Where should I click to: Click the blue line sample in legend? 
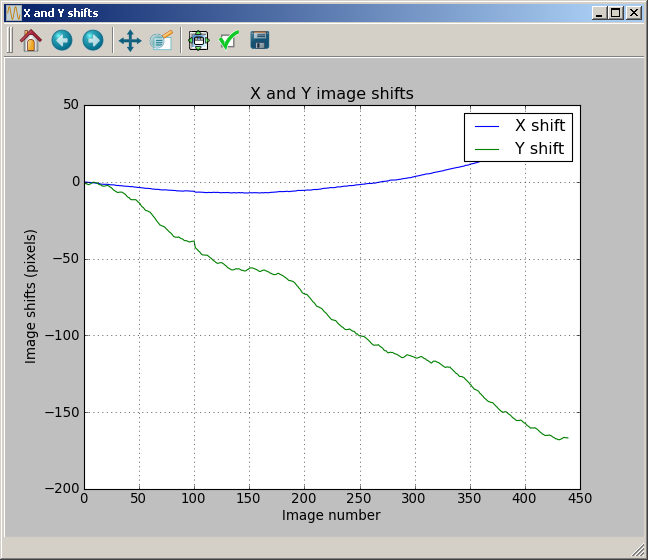pyautogui.click(x=487, y=126)
